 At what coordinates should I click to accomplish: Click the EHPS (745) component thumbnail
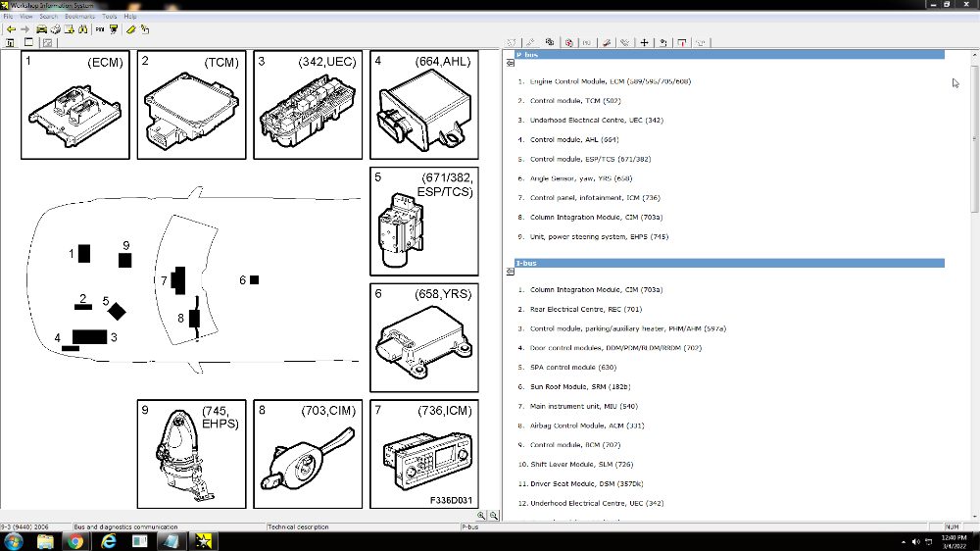click(x=191, y=454)
